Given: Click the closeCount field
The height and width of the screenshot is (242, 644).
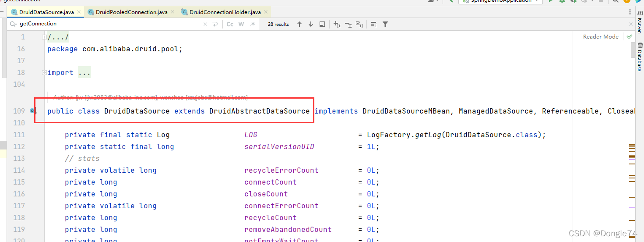Looking at the screenshot, I should pos(266,194).
